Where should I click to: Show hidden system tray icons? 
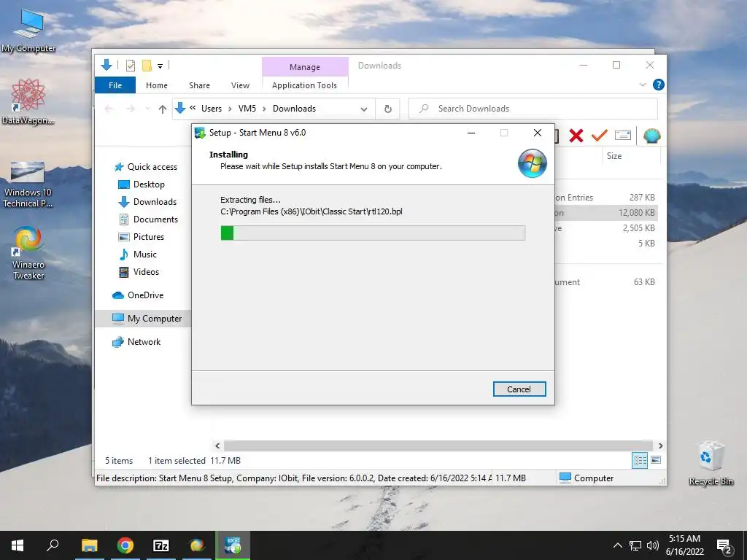pyautogui.click(x=617, y=545)
